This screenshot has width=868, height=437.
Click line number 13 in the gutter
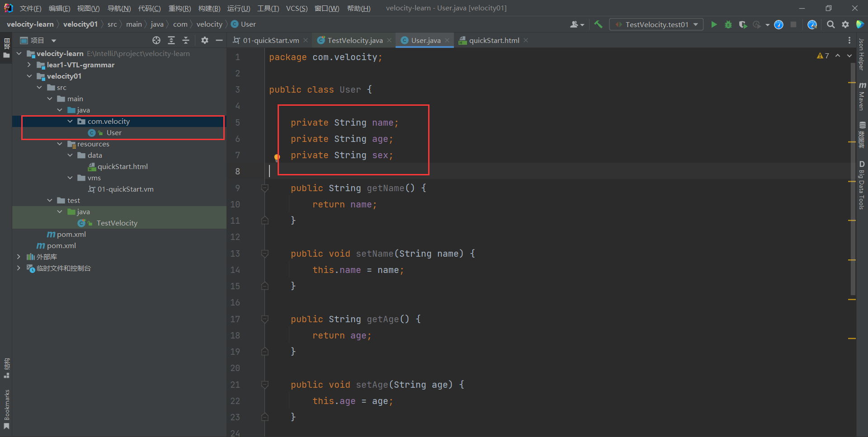coord(235,254)
